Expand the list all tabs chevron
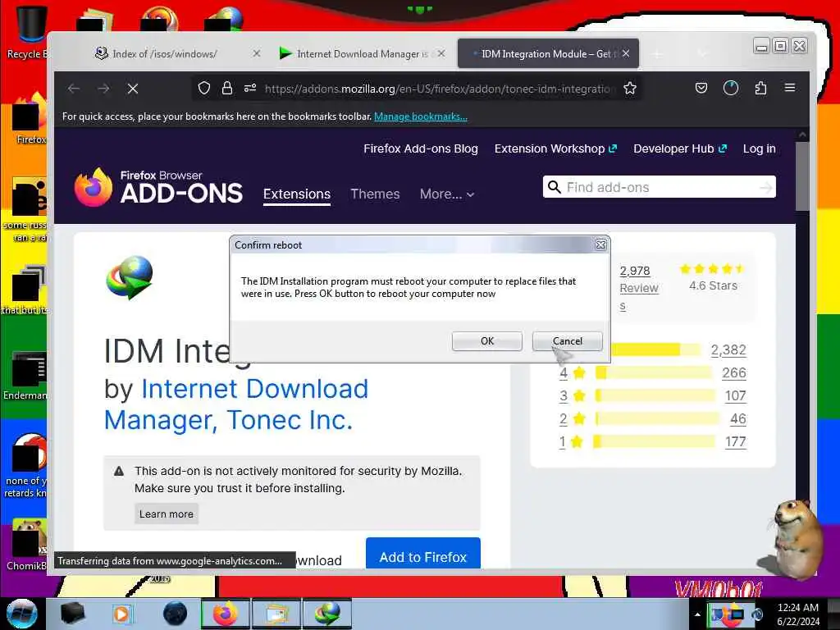 pos(702,53)
